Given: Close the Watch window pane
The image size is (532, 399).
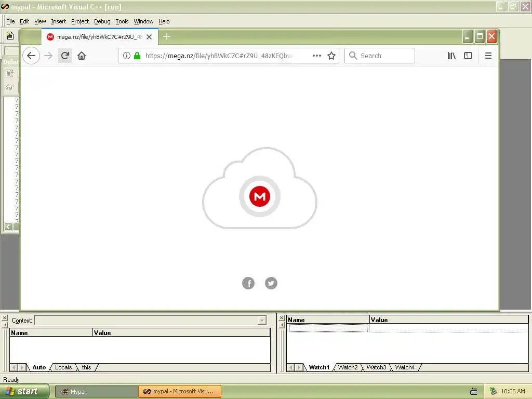Looking at the screenshot, I should coord(281,318).
